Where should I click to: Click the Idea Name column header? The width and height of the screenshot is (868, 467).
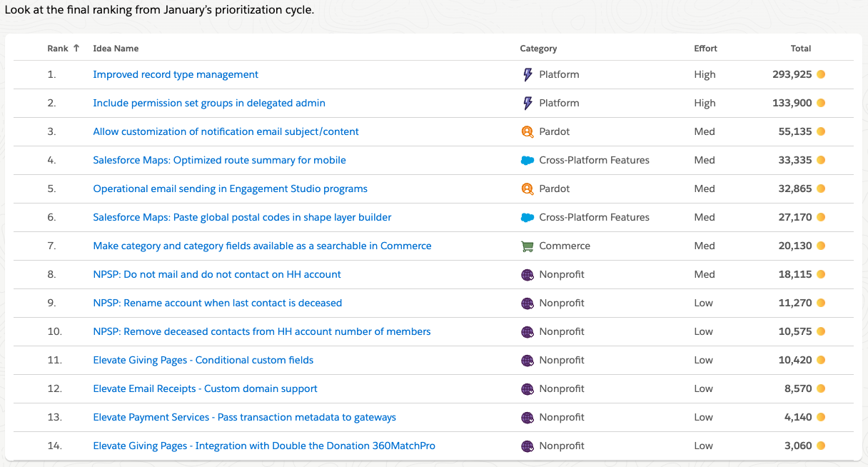click(116, 49)
